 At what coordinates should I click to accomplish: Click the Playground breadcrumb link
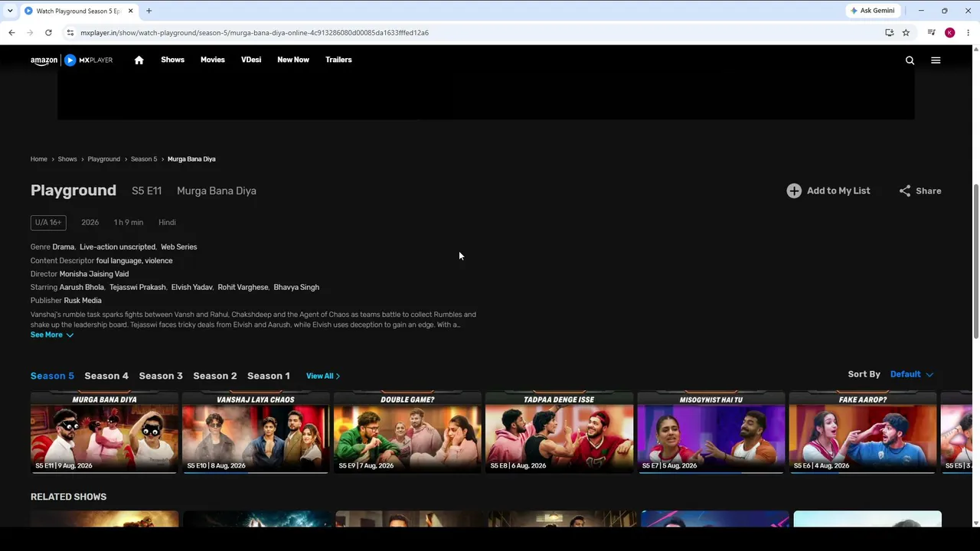103,159
